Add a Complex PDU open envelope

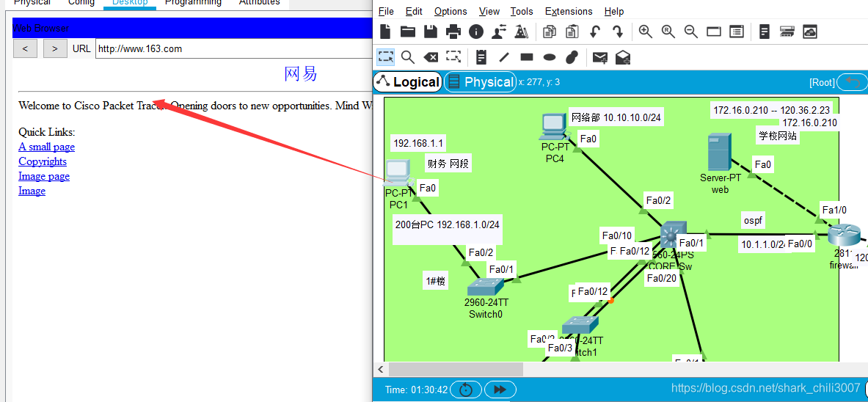pos(623,56)
